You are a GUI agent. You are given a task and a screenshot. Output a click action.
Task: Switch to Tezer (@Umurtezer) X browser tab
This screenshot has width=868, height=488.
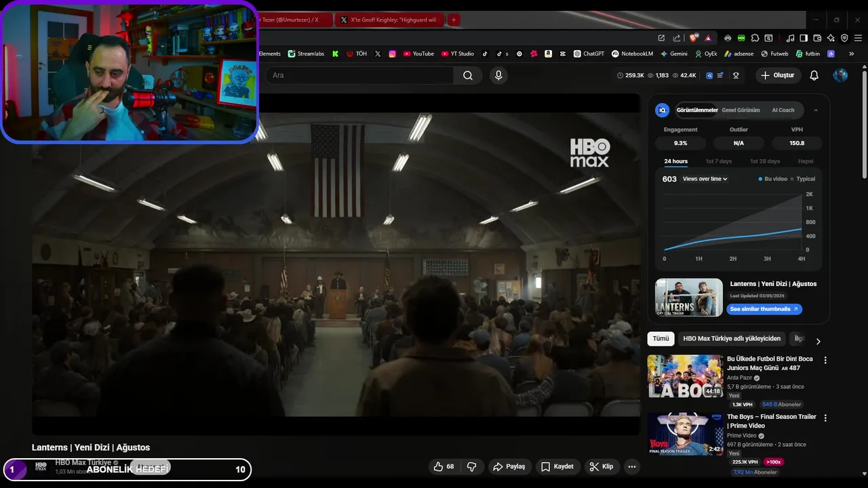point(296,20)
